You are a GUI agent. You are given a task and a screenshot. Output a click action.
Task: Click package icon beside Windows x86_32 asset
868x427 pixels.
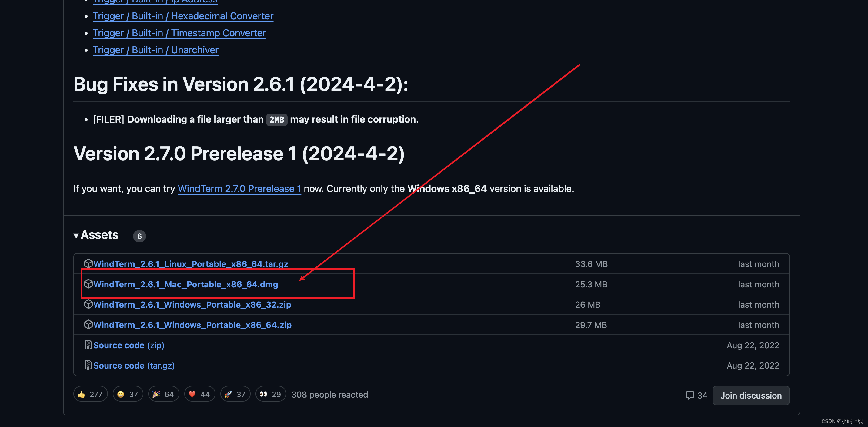[88, 304]
